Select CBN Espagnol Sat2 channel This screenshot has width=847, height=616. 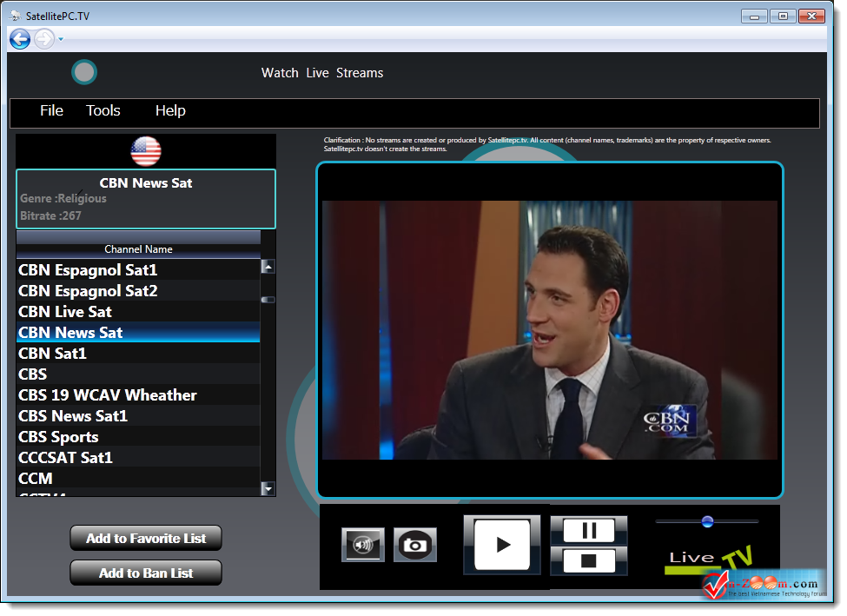(x=138, y=291)
